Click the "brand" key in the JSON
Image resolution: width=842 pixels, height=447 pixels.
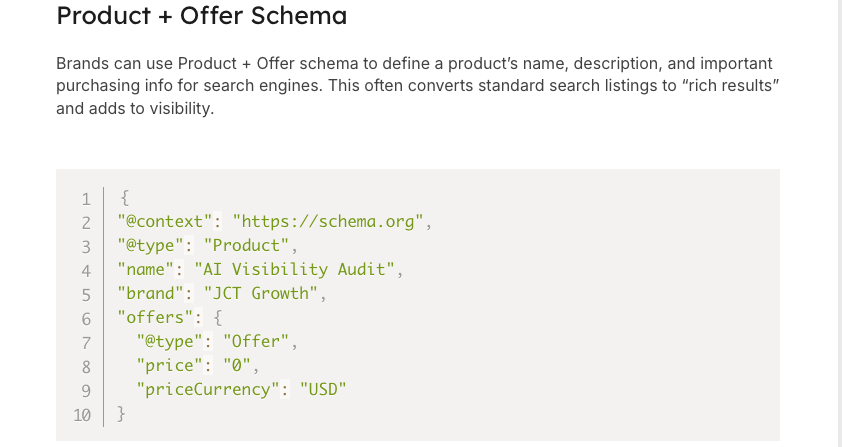pos(151,293)
